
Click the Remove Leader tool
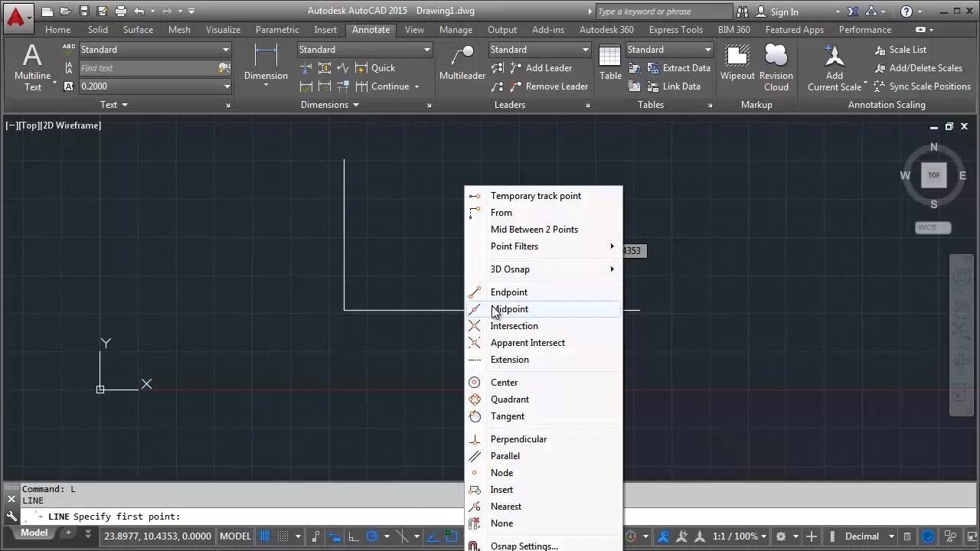549,86
